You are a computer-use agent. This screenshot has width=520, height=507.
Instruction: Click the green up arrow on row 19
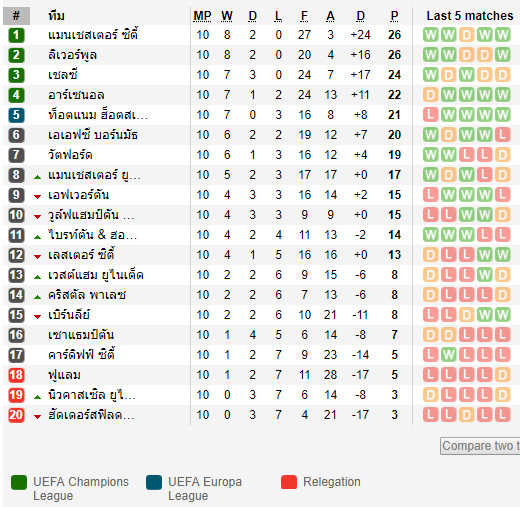point(38,397)
